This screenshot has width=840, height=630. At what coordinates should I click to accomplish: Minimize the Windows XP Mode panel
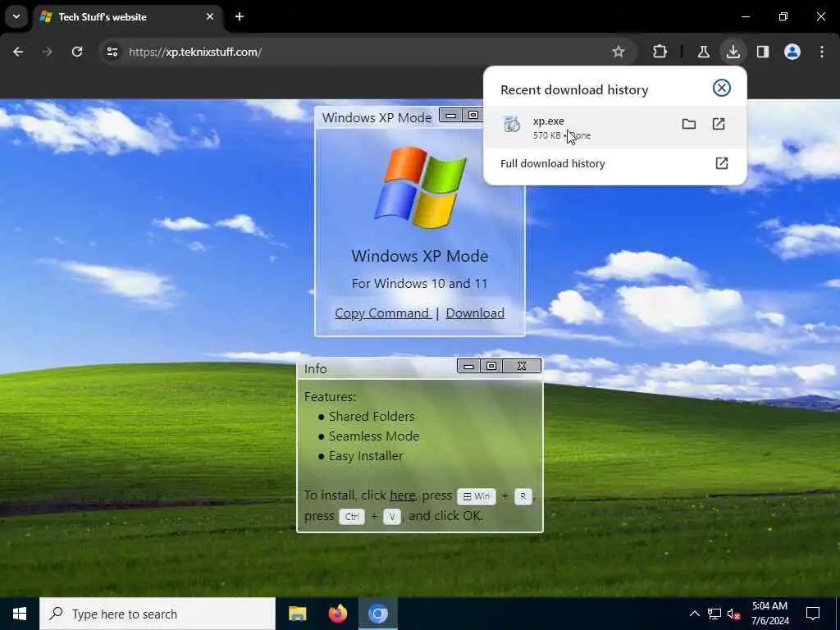coord(450,115)
